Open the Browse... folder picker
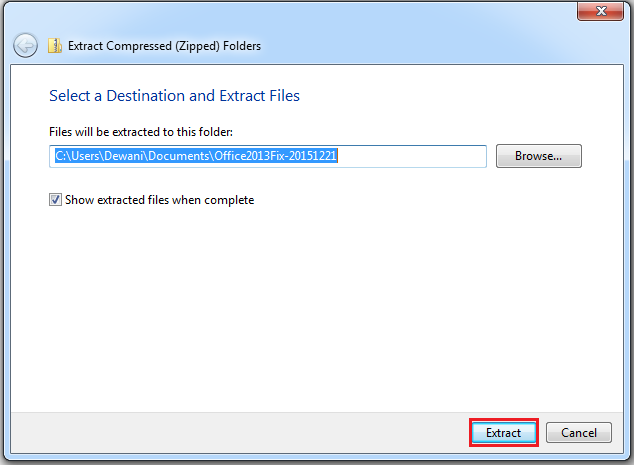The height and width of the screenshot is (465, 634). coord(539,156)
